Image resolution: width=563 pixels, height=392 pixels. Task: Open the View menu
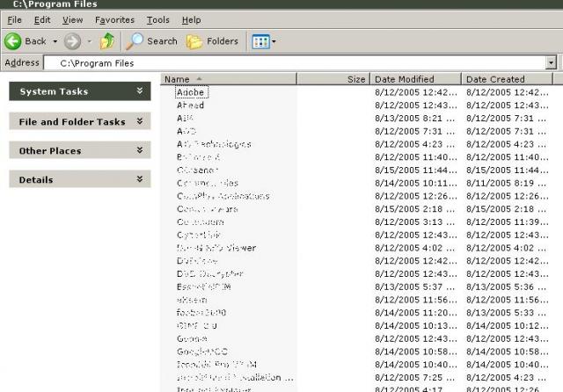[72, 20]
